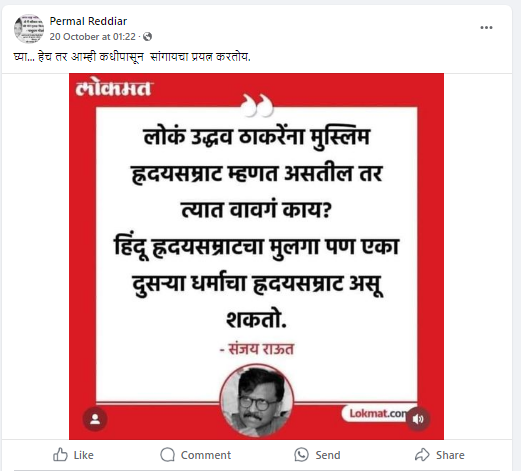Click the Lokmat.com watermark label

click(x=376, y=414)
